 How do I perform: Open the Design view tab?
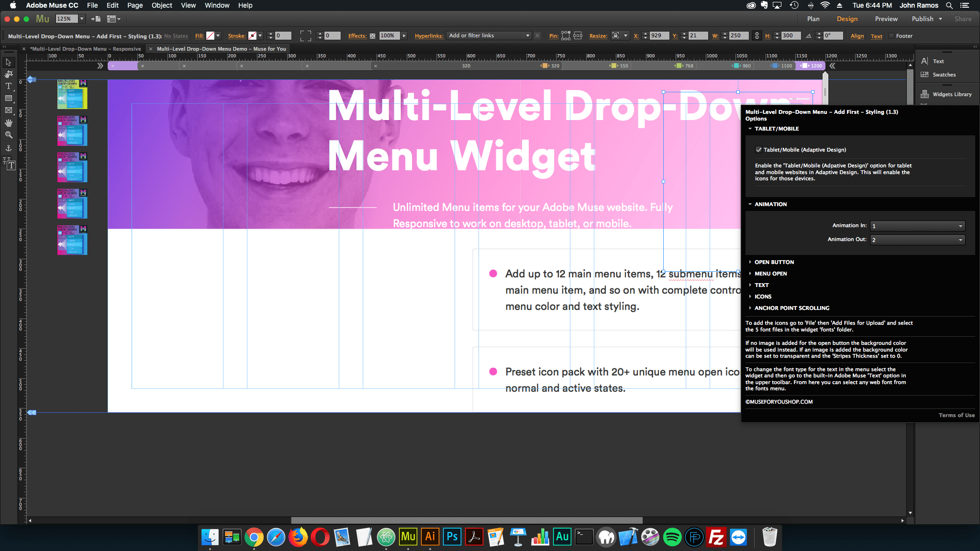pyautogui.click(x=846, y=19)
